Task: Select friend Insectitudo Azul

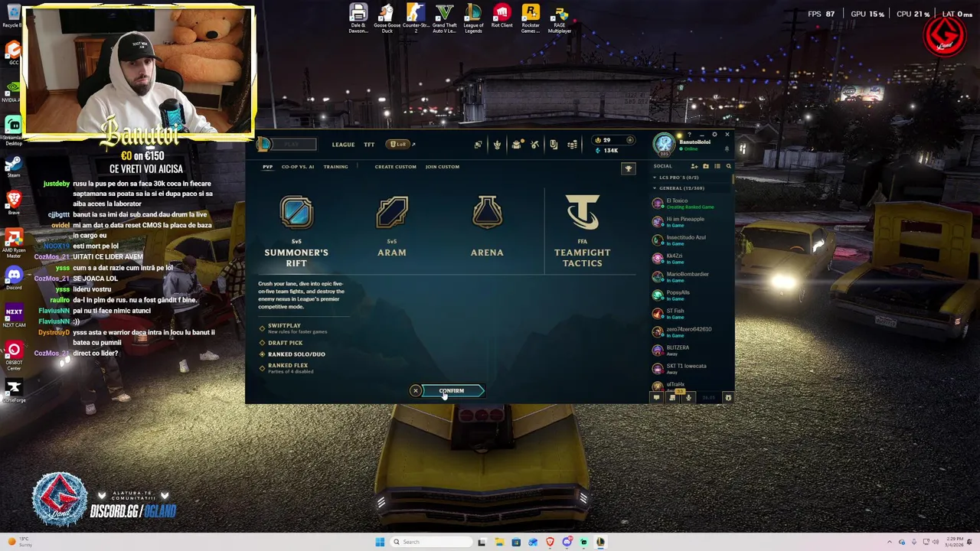Action: coord(691,240)
